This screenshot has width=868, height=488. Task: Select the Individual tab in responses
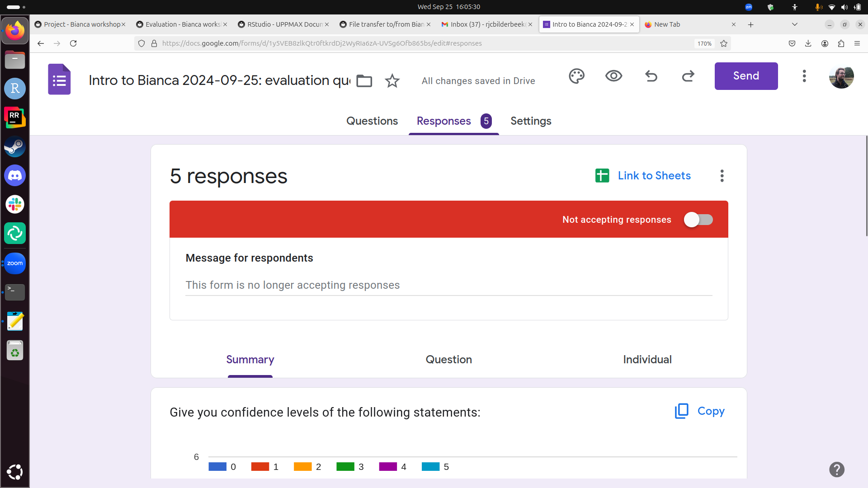click(x=647, y=359)
